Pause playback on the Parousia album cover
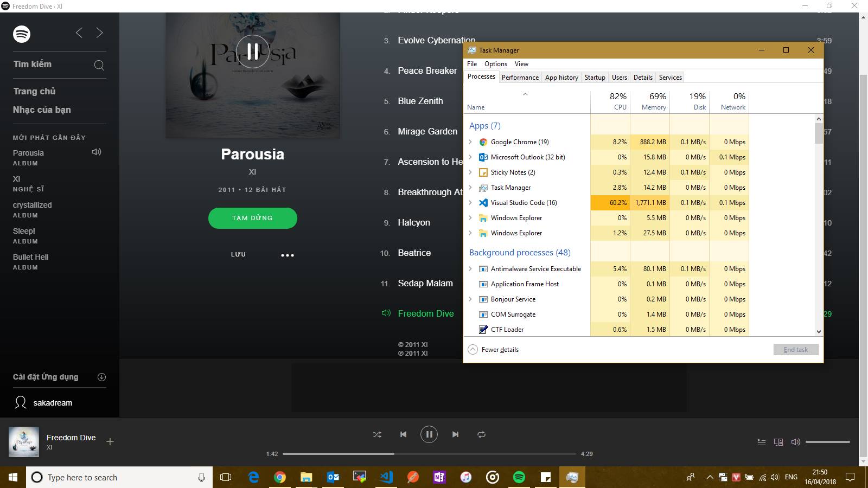Viewport: 868px width, 488px height. coord(253,52)
